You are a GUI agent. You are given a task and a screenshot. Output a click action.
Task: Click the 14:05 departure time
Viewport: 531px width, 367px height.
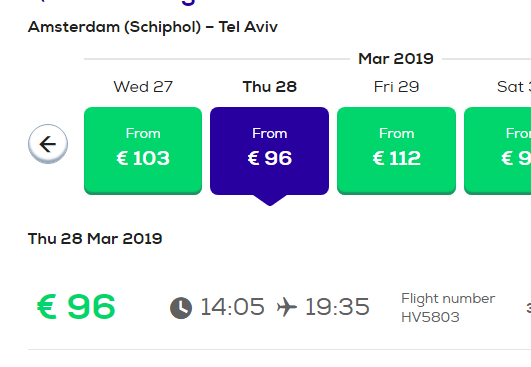coord(232,307)
